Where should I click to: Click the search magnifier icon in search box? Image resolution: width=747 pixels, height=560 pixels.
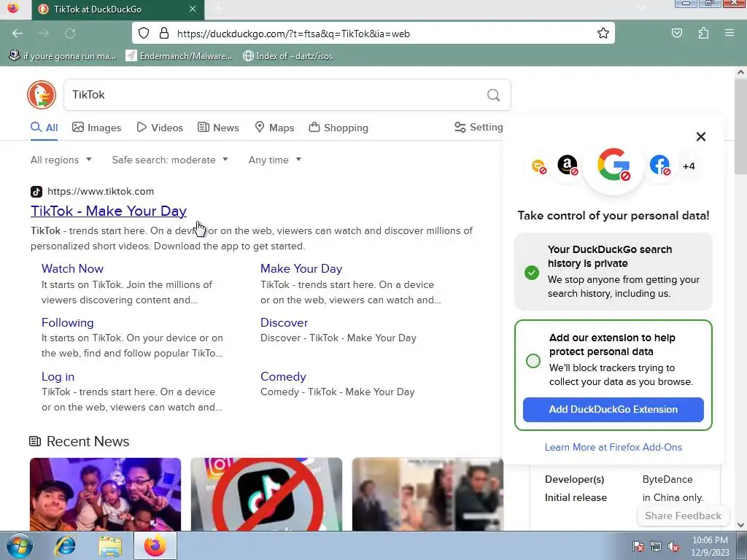tap(494, 95)
